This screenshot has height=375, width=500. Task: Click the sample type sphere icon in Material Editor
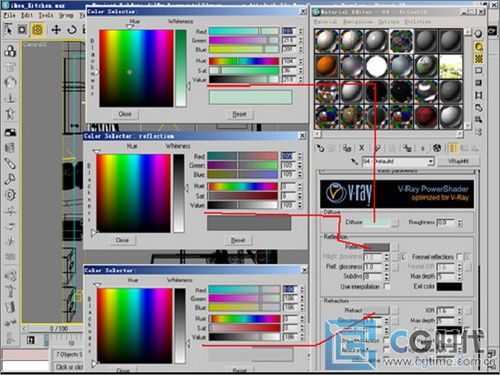479,34
